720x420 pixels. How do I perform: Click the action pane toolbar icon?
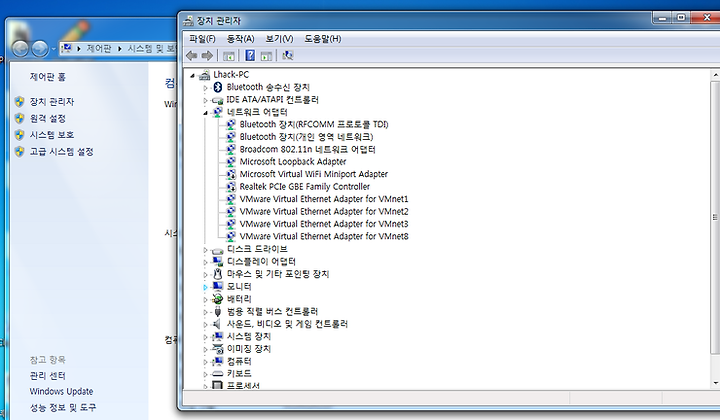coord(266,56)
